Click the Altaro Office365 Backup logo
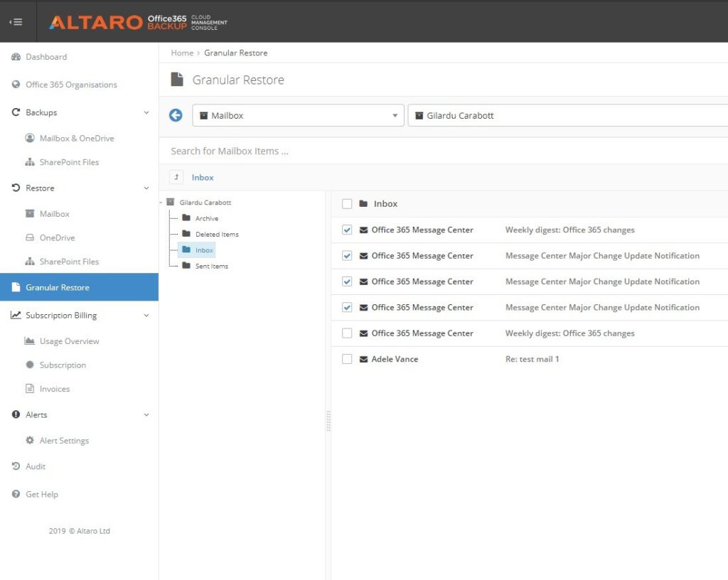The image size is (728, 580). (x=139, y=22)
